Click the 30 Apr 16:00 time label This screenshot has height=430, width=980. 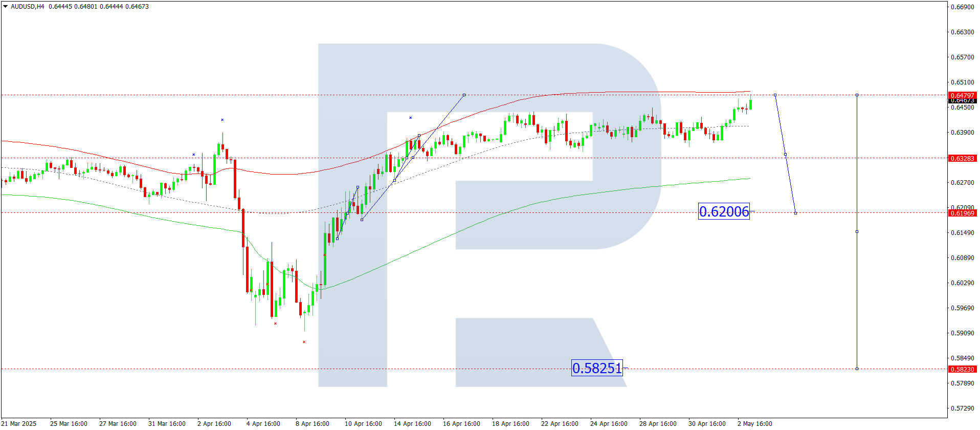coord(707,424)
